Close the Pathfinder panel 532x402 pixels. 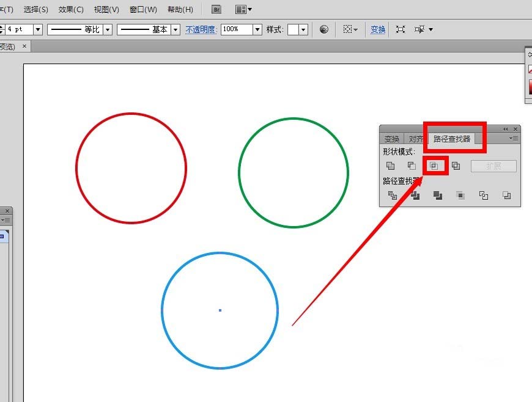pyautogui.click(x=515, y=129)
